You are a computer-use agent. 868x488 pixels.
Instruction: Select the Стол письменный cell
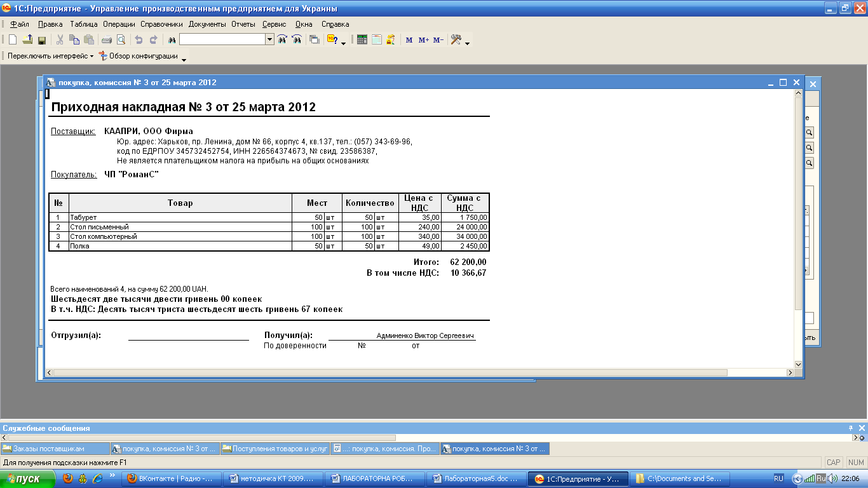(x=180, y=227)
